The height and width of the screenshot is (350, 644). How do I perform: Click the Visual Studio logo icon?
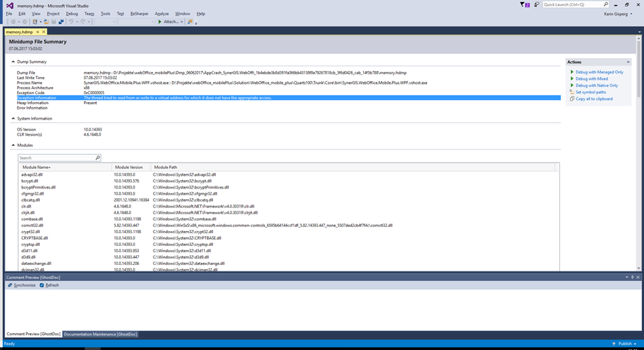pyautogui.click(x=9, y=5)
